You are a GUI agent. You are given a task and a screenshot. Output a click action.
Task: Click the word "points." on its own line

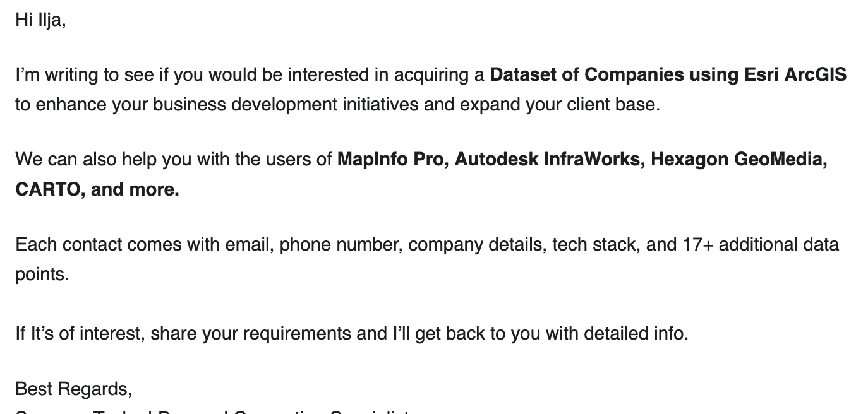42,275
